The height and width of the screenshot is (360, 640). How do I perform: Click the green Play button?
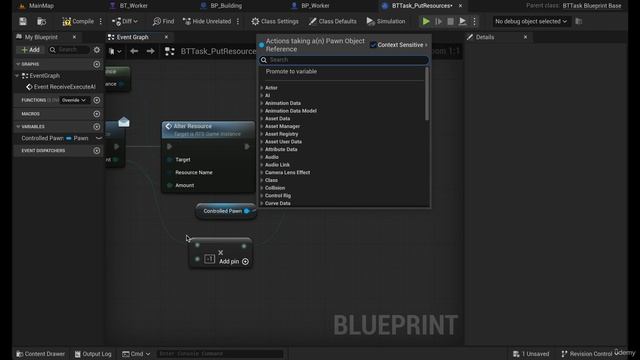click(426, 21)
